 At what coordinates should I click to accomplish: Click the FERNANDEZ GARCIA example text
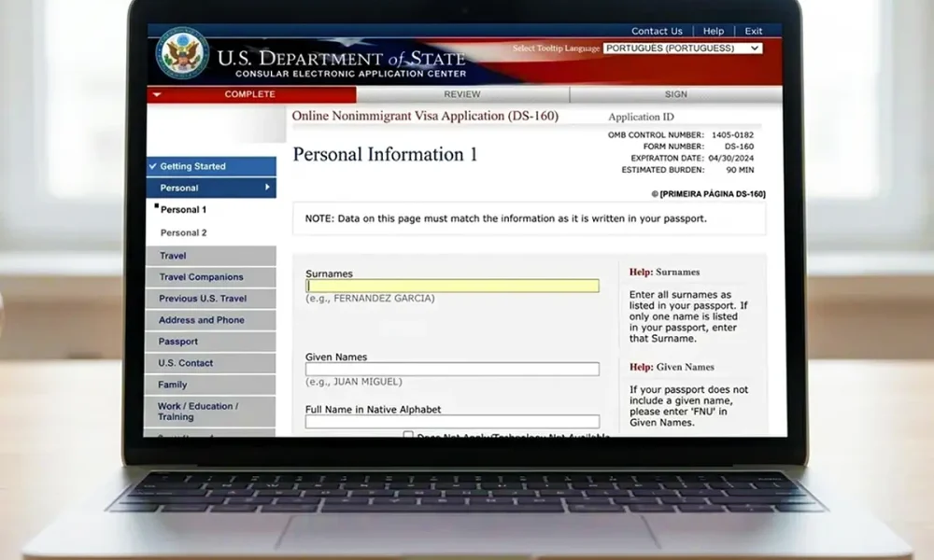370,298
